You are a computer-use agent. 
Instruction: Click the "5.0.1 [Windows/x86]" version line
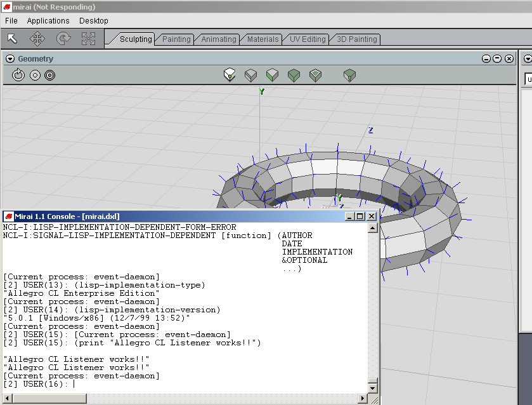tap(96, 318)
